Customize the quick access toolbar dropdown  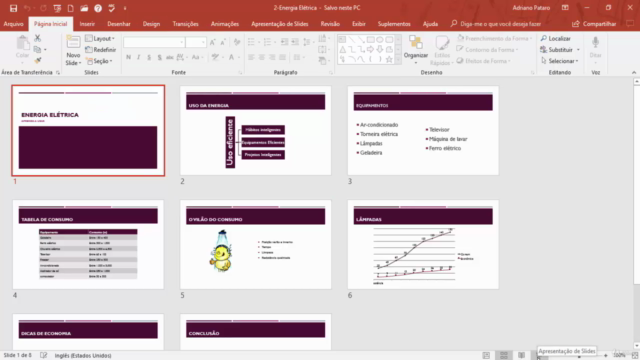(125, 8)
